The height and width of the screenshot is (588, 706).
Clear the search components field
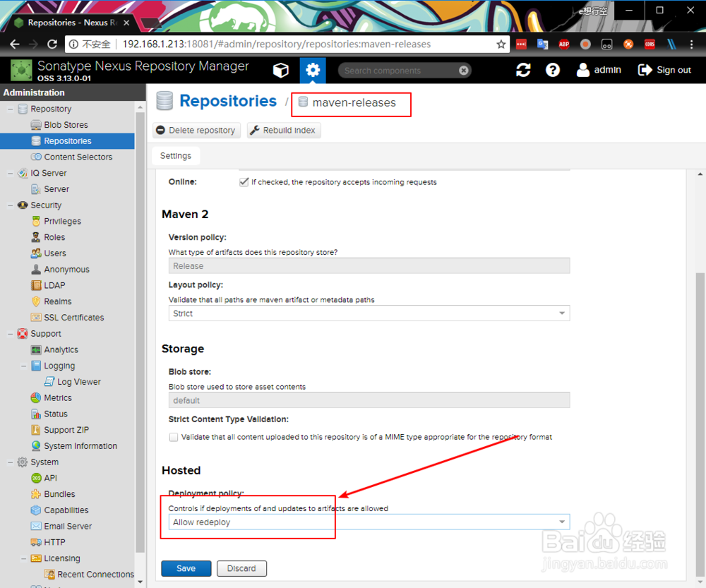click(x=463, y=71)
